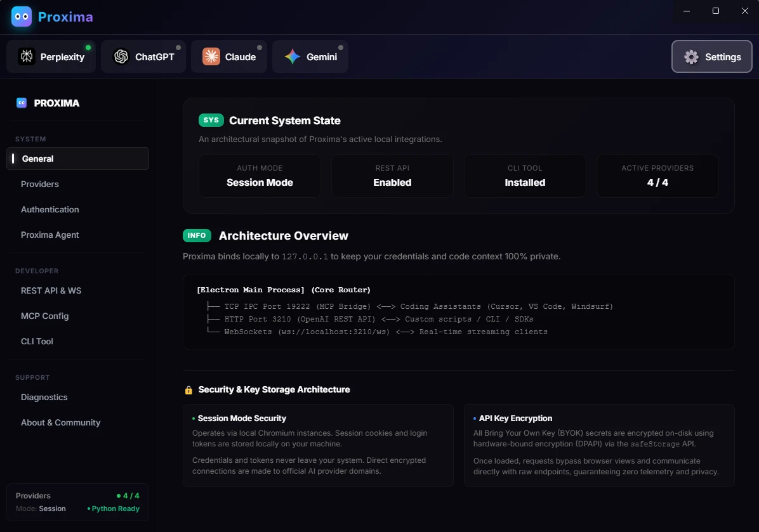This screenshot has height=532, width=759.
Task: Click the Auth Mode Session Mode card
Action: pos(260,176)
